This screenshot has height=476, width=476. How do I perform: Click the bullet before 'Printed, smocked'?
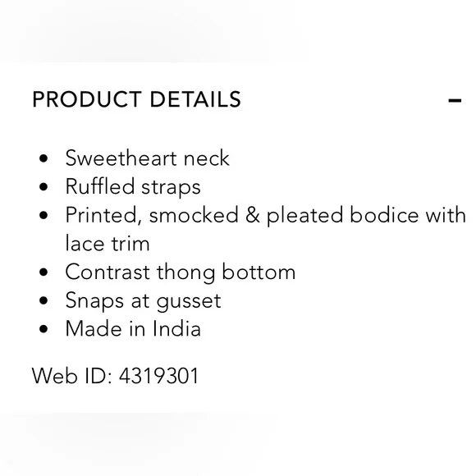click(43, 215)
